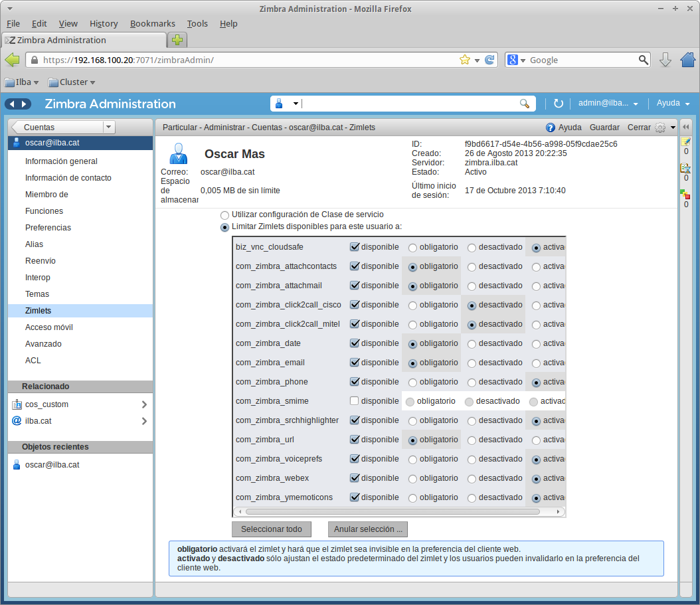Open search type dropdown in Zimbra search
The width and height of the screenshot is (700, 605).
pyautogui.click(x=296, y=104)
